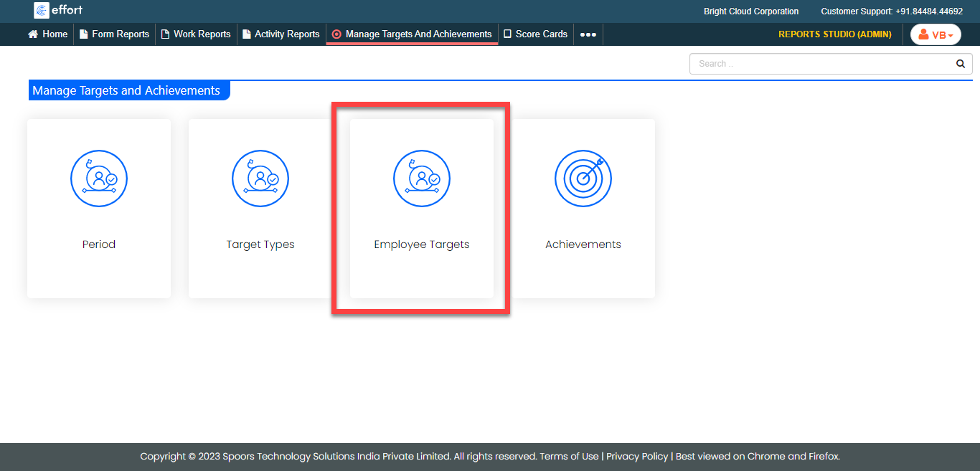Click the search magnifier icon

[961, 64]
